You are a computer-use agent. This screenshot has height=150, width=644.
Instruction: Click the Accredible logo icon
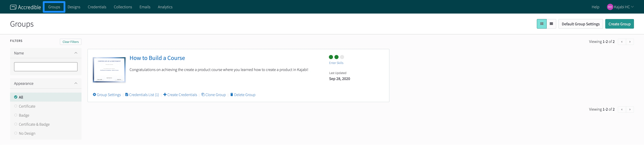point(13,7)
